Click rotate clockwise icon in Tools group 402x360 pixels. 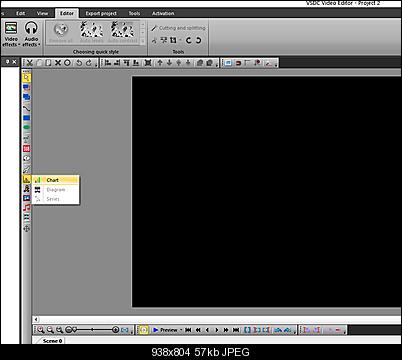coord(198,40)
